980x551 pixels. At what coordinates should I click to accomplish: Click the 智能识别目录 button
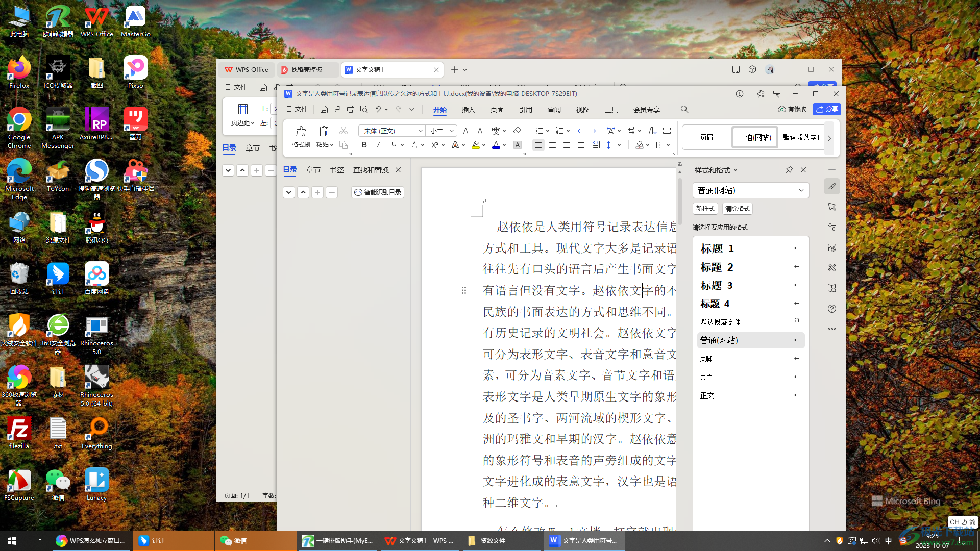click(378, 192)
